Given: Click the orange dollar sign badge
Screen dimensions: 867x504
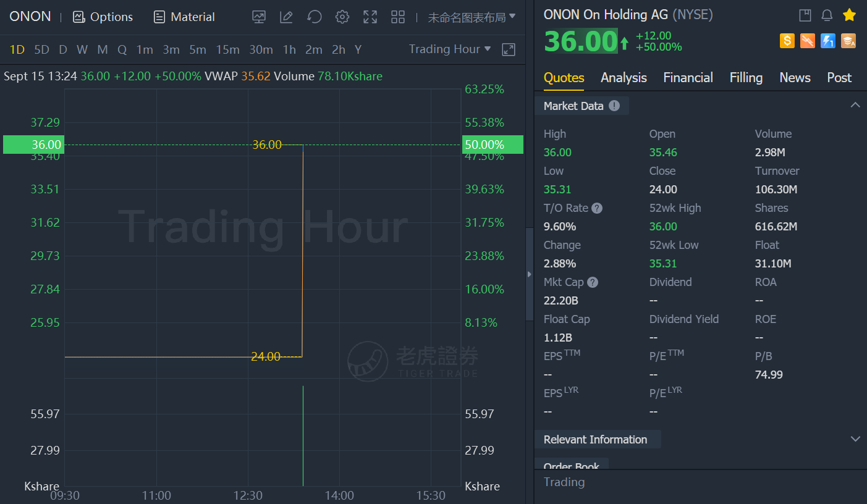Looking at the screenshot, I should click(x=787, y=41).
